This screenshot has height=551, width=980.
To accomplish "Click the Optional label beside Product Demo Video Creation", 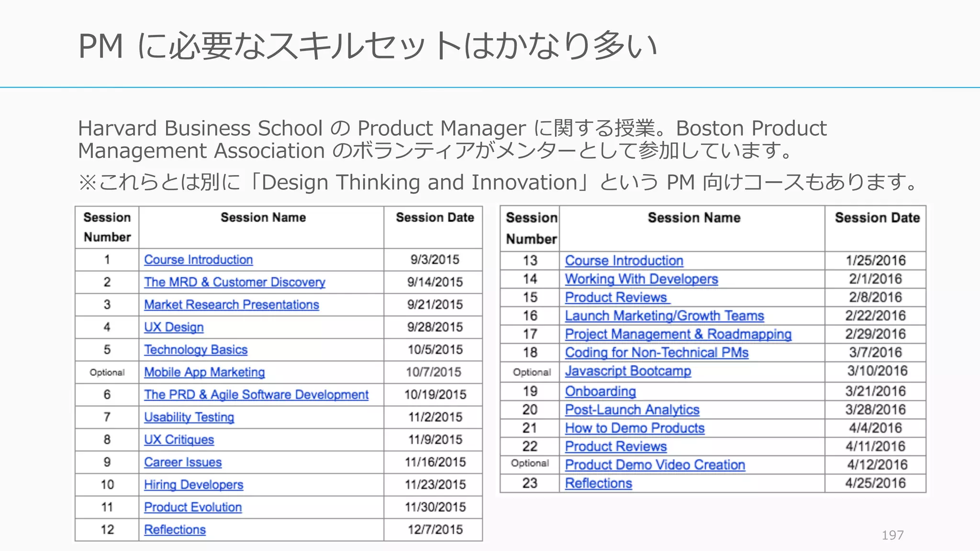I will tap(530, 463).
